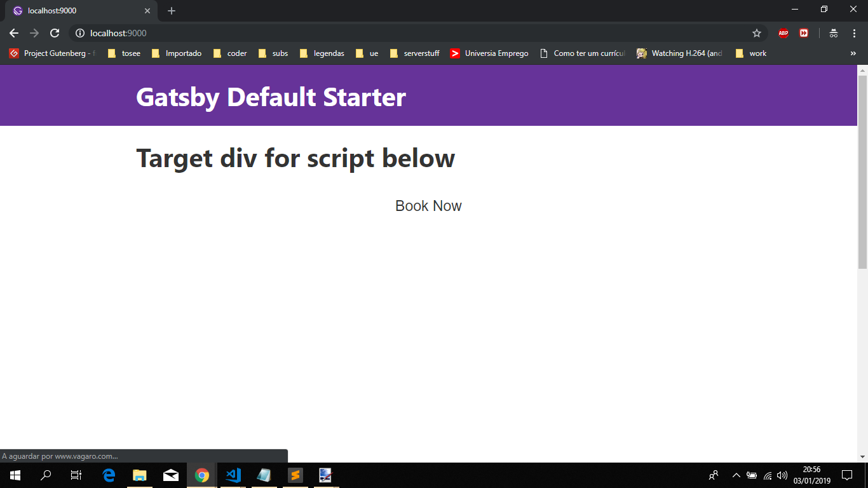868x488 pixels.
Task: Open Universia Emprego bookmark
Action: [x=489, y=53]
